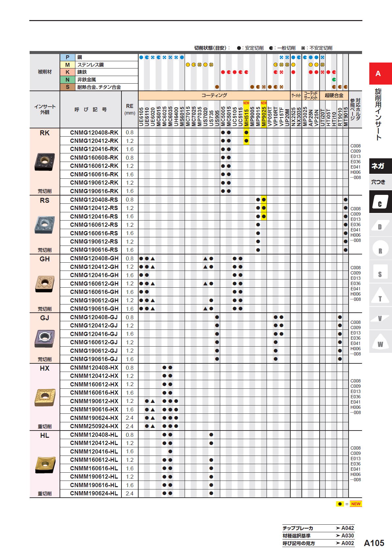This screenshot has height=551, width=392.
Task: Click the highlighted MP9025 grade header
Action: click(264, 114)
